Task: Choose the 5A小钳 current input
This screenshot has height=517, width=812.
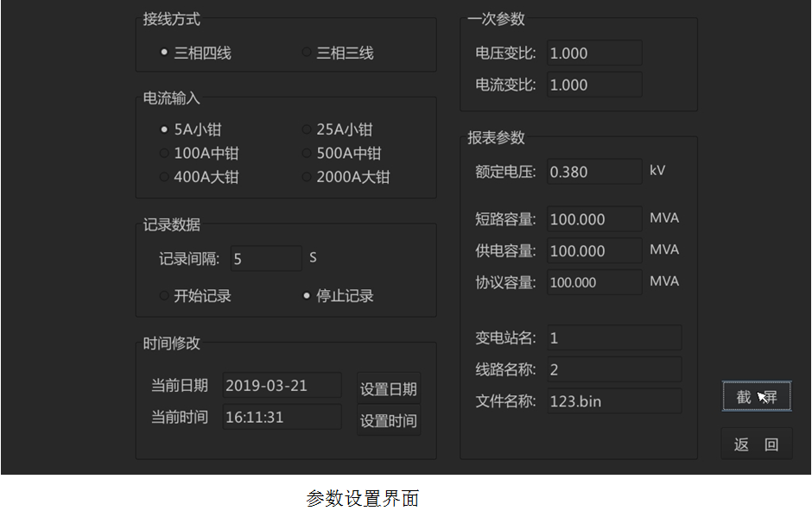Action: (164, 129)
